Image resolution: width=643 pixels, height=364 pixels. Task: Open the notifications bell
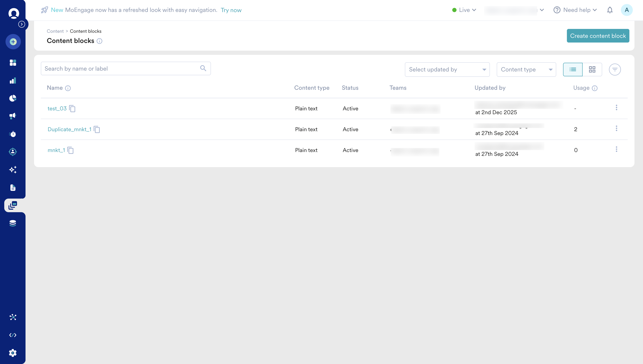(x=610, y=10)
